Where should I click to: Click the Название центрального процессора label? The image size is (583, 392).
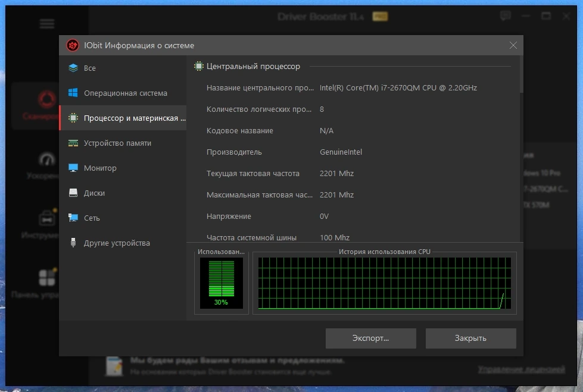coord(260,87)
